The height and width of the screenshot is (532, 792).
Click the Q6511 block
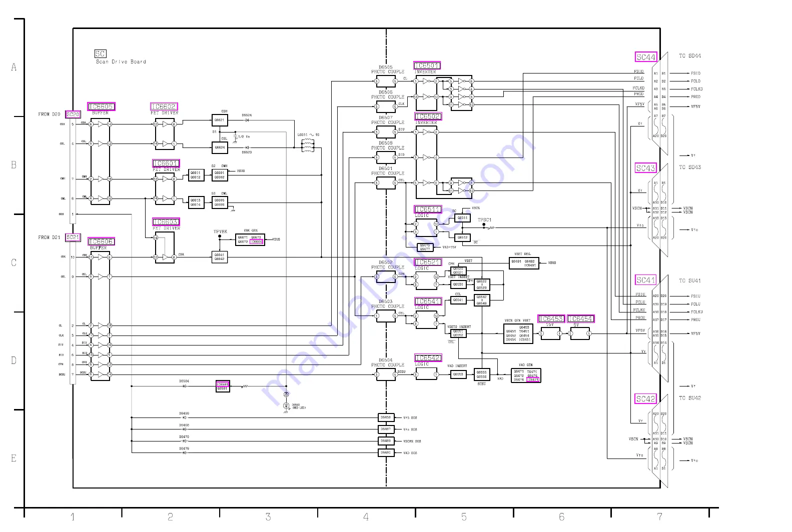tap(463, 218)
